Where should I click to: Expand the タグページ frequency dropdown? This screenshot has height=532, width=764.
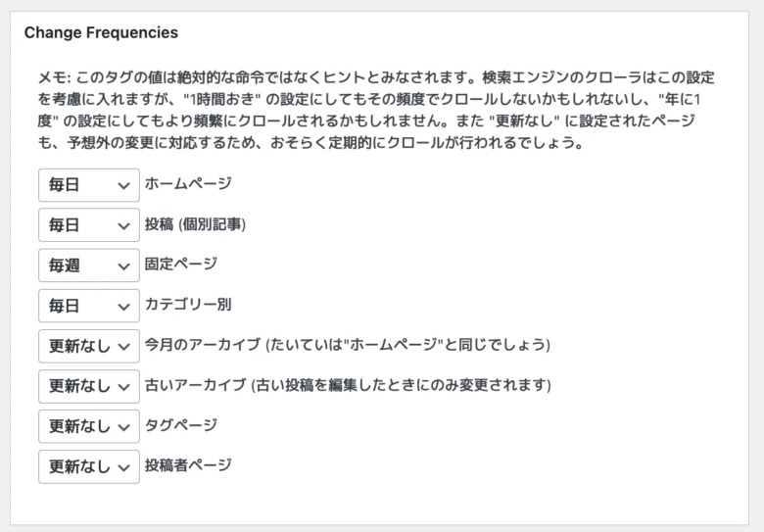pyautogui.click(x=89, y=427)
